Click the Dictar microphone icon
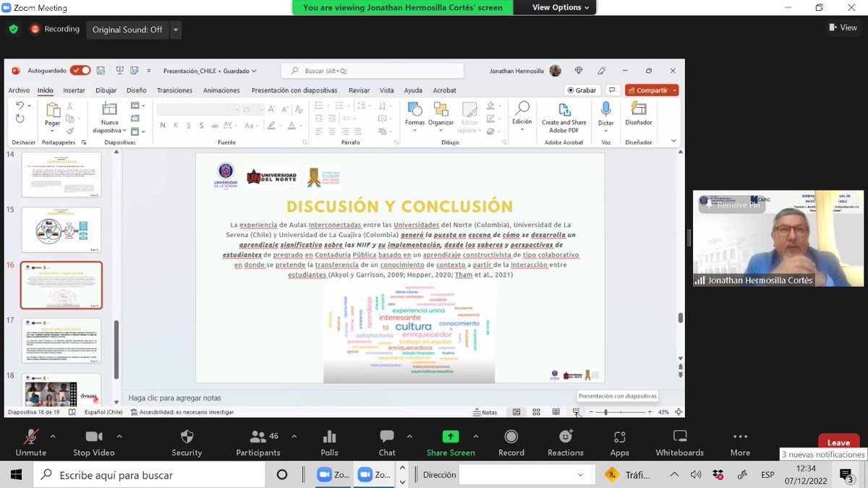Image resolution: width=868 pixels, height=488 pixels. 606,109
